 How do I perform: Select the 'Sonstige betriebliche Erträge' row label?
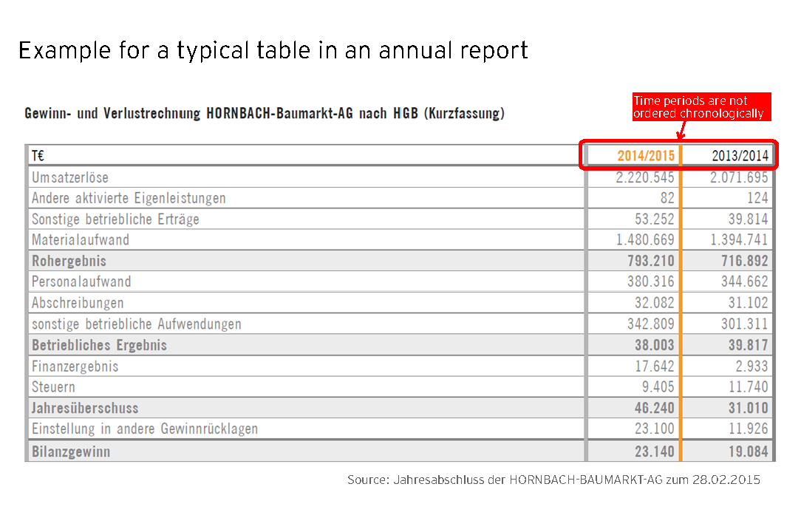[115, 219]
